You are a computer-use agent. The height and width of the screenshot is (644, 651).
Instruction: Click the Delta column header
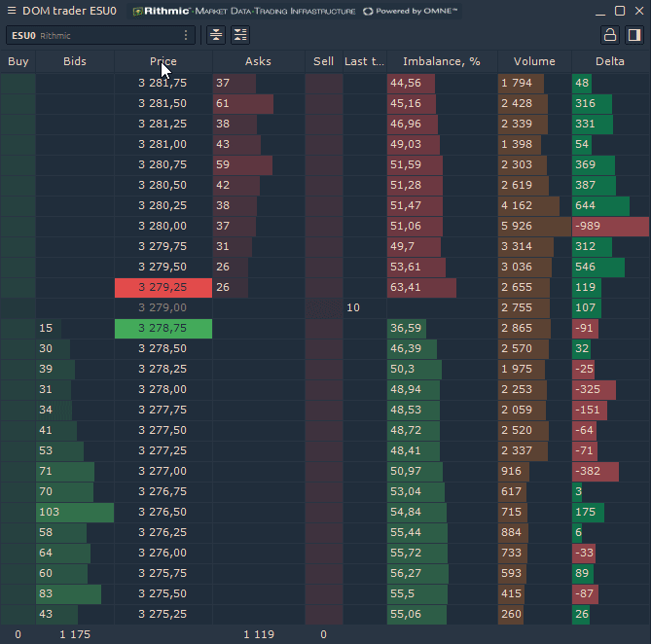(x=610, y=61)
